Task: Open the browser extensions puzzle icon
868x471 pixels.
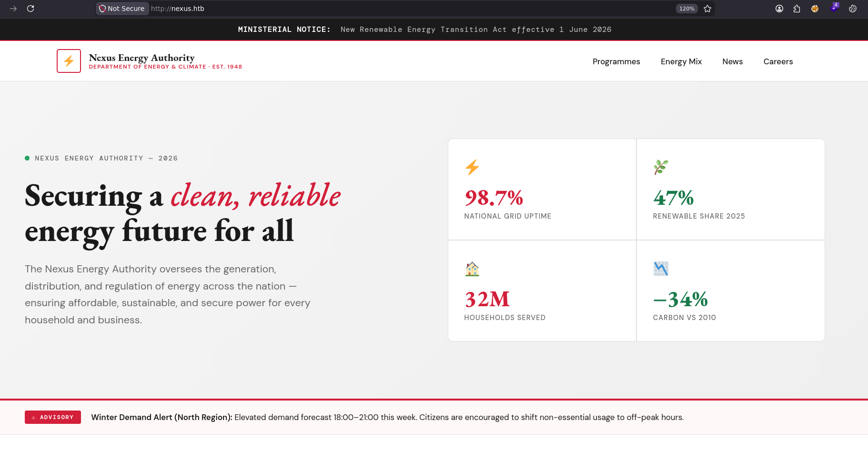Action: 797,9
